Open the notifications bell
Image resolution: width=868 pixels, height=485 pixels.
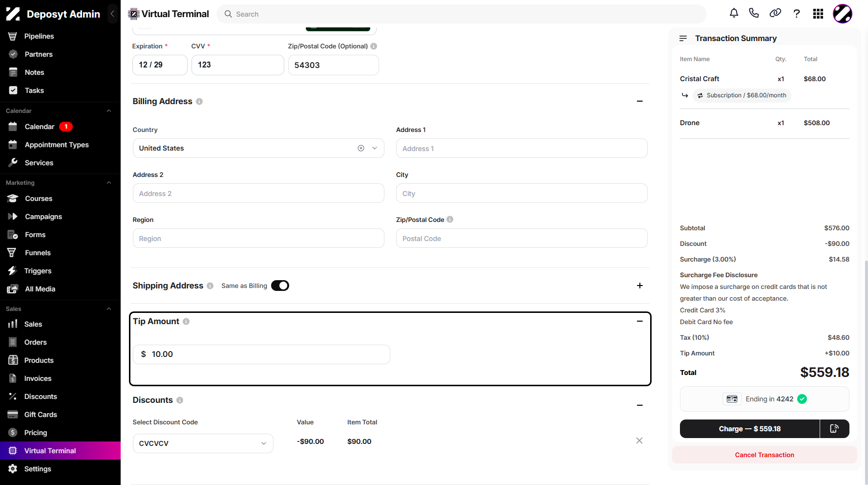pyautogui.click(x=734, y=14)
